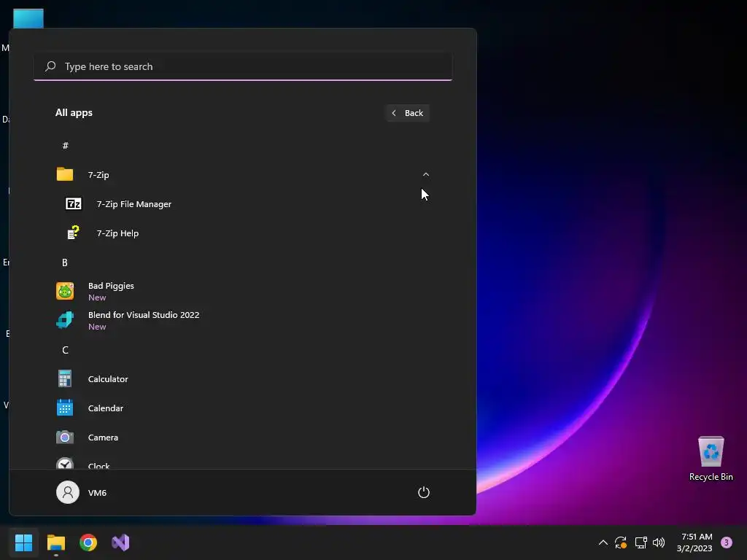Show hidden system tray icons
This screenshot has width=747, height=560.
coord(603,542)
